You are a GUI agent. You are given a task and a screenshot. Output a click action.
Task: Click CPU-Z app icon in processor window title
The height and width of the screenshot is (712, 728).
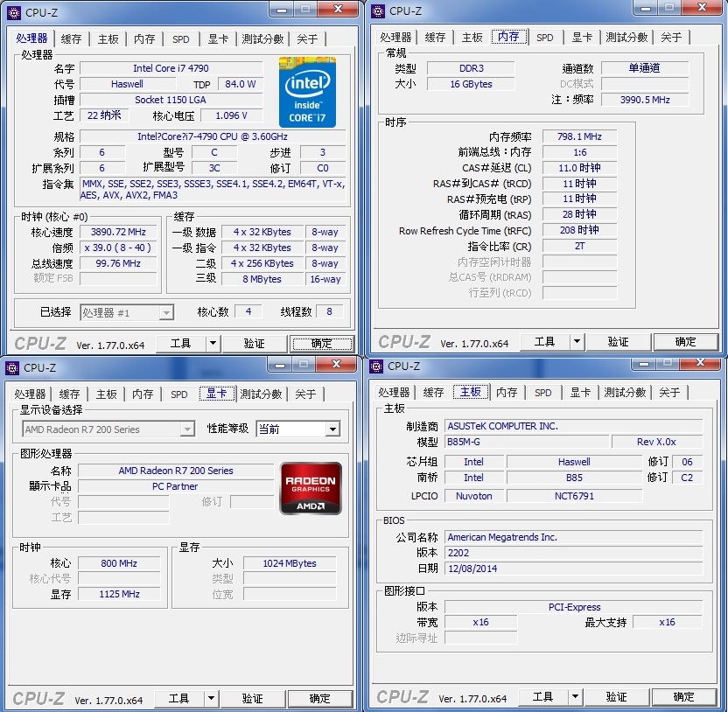[x=14, y=13]
